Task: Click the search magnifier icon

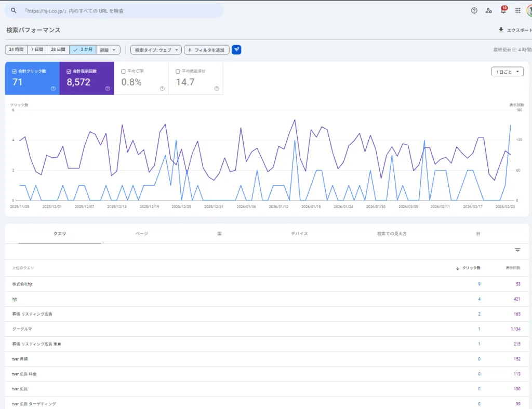Action: (14, 10)
